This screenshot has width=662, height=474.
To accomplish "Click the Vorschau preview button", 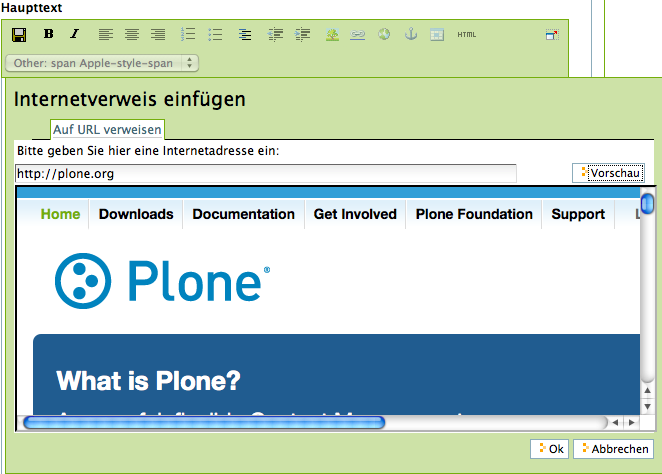I will [608, 173].
